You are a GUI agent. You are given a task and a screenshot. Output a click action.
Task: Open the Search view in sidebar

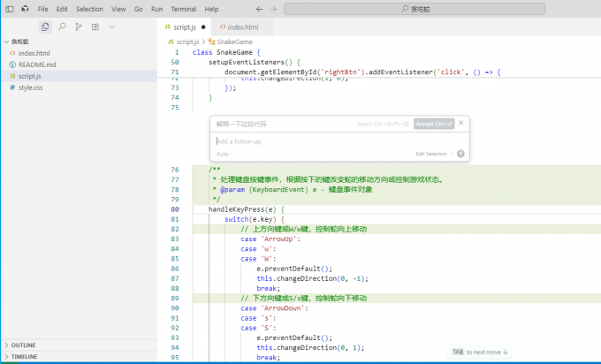(62, 27)
